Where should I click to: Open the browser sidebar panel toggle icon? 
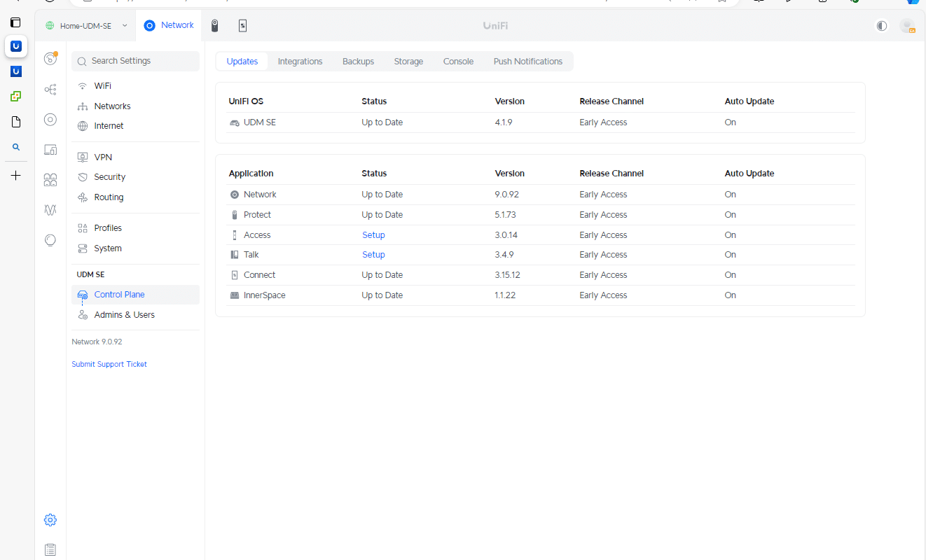click(x=15, y=22)
